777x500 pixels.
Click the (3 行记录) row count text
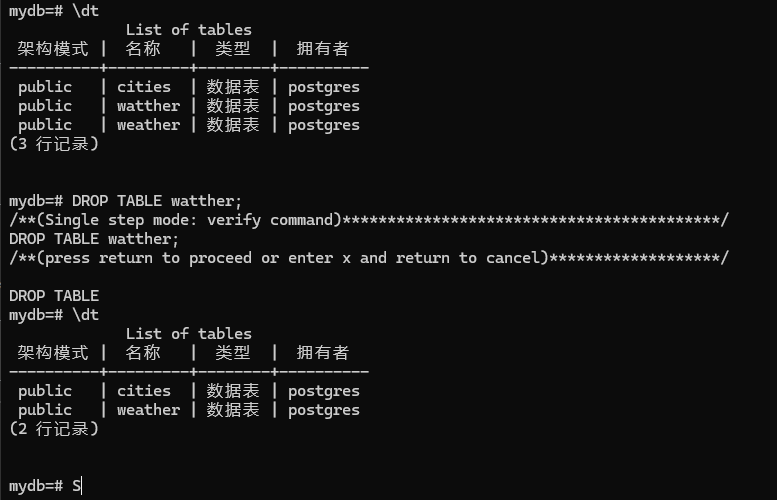(54, 144)
